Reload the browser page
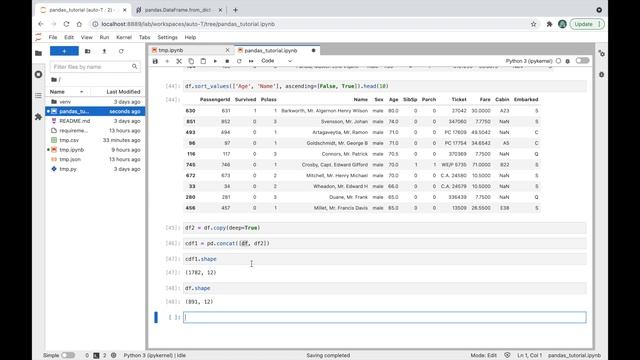 coord(66,24)
